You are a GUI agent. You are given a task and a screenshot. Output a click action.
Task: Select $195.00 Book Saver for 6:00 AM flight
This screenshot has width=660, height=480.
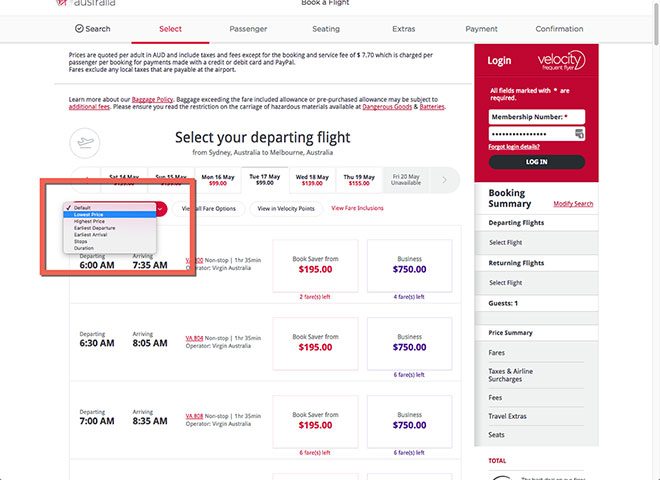click(x=315, y=266)
